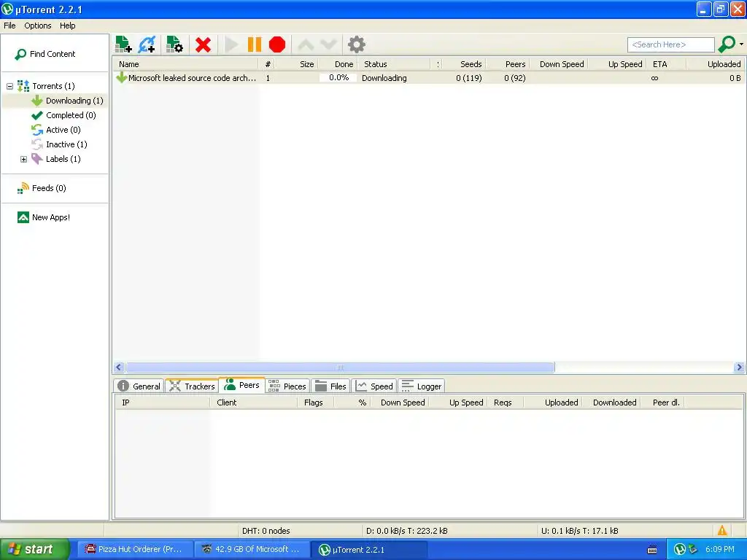Click Add Torrent from URL icon
The image size is (747, 560).
tap(147, 44)
